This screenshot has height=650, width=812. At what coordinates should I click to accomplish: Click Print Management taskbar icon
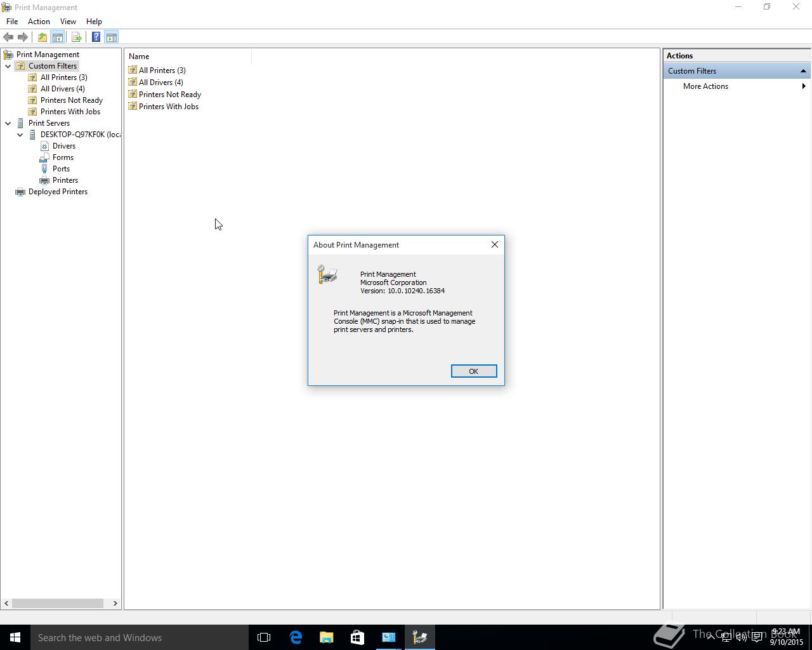(419, 637)
